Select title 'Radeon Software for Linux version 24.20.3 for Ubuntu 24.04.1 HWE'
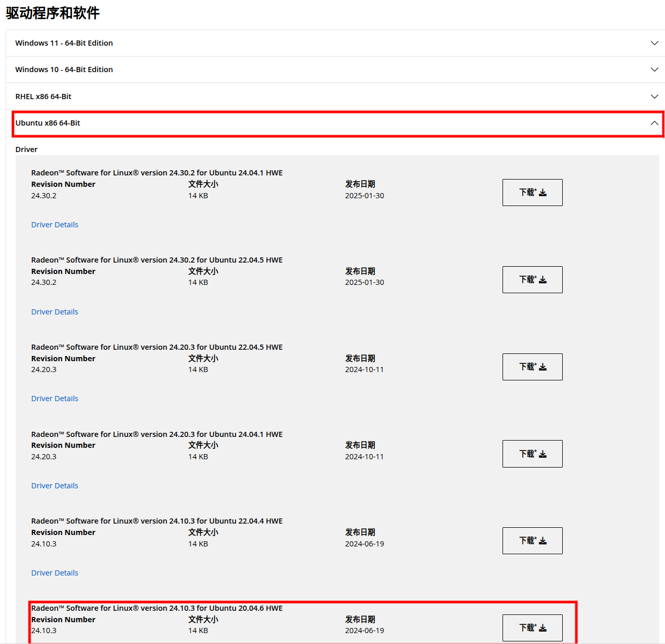Viewport: 665px width, 644px height. [157, 434]
